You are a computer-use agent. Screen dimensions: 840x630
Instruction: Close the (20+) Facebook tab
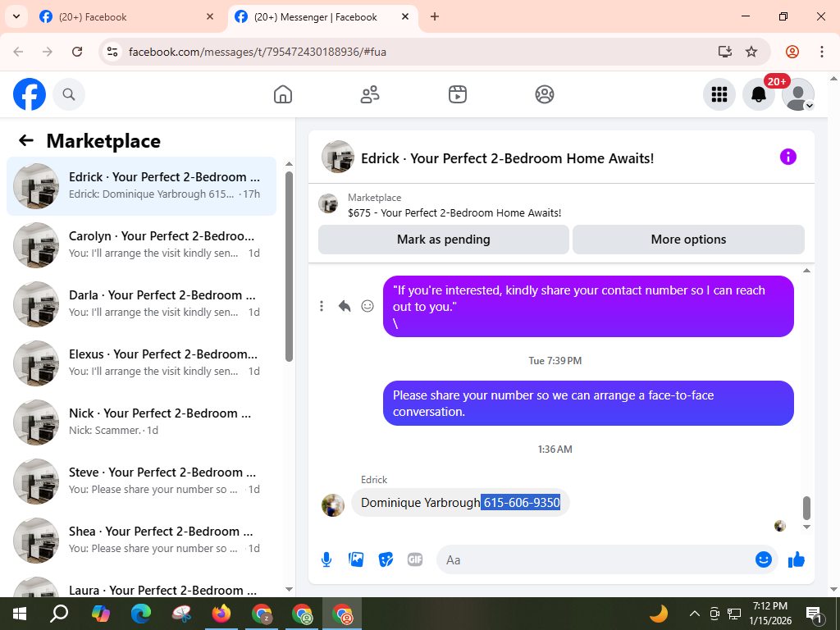click(210, 16)
